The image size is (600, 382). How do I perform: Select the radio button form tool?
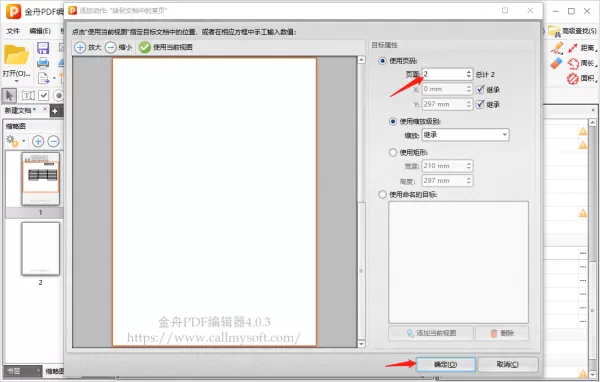coord(59,95)
